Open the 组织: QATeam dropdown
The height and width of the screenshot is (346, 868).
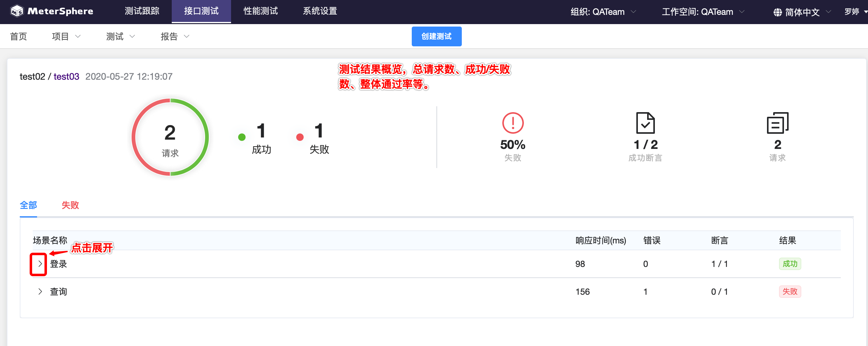click(x=603, y=12)
